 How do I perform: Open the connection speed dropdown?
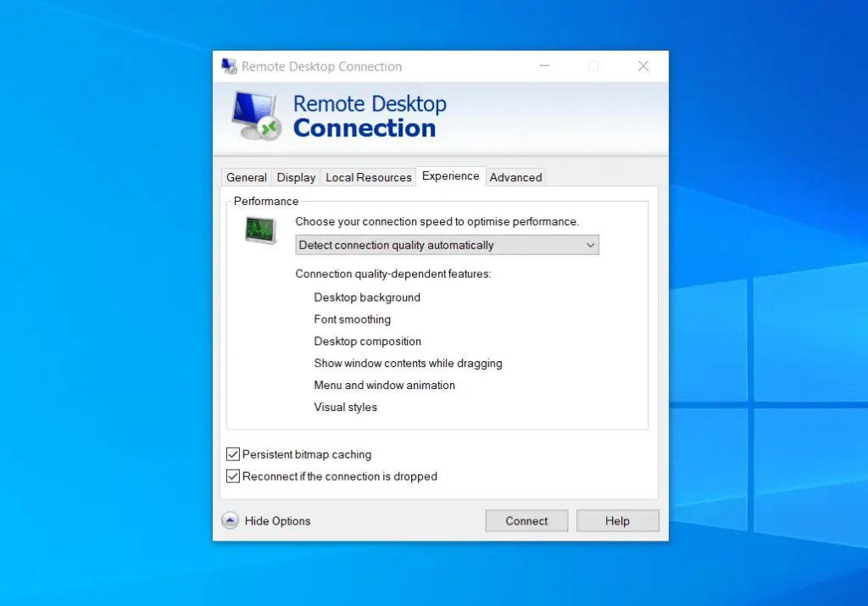447,245
